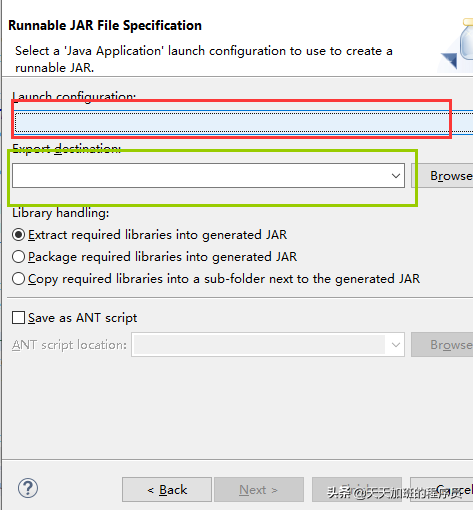Screen dimensions: 473x510
Task: Focus the ANT script location field
Action: click(259, 345)
